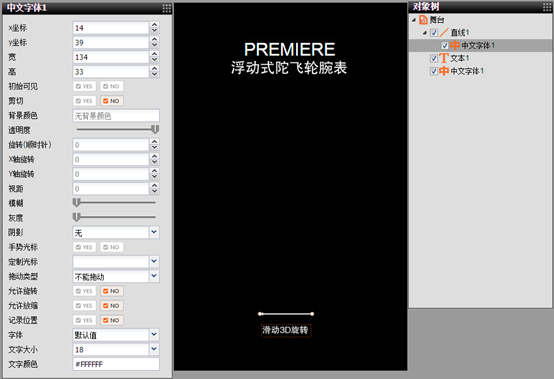Viewport: 554px width, 379px height.
Task: Click the 直线1 diagonal line icon
Action: [444, 32]
